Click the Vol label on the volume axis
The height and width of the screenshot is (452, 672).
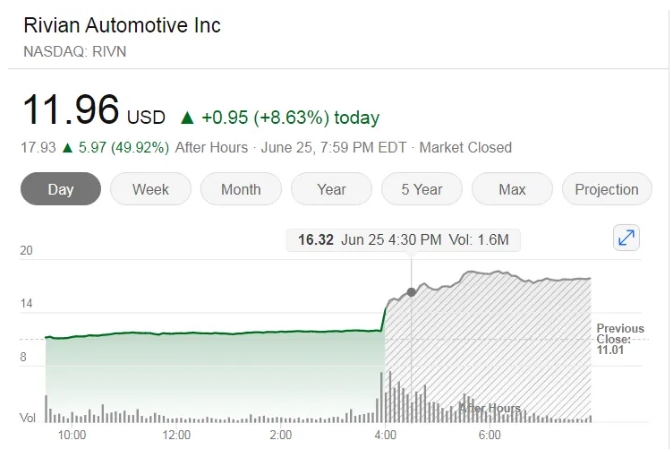tap(26, 417)
